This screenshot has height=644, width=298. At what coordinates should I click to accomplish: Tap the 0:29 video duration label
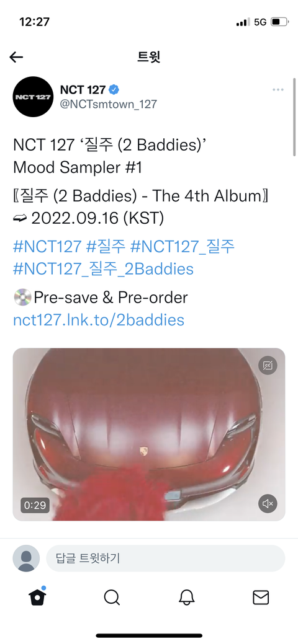pos(35,505)
